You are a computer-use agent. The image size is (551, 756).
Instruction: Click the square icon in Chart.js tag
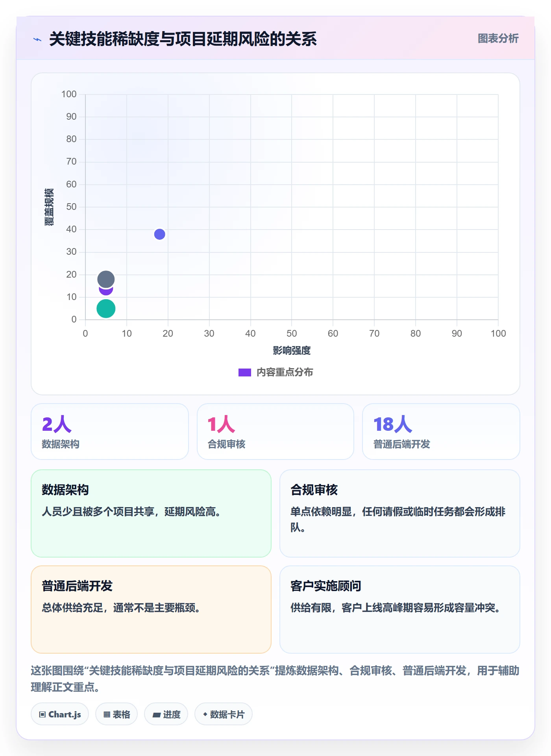pyautogui.click(x=43, y=715)
